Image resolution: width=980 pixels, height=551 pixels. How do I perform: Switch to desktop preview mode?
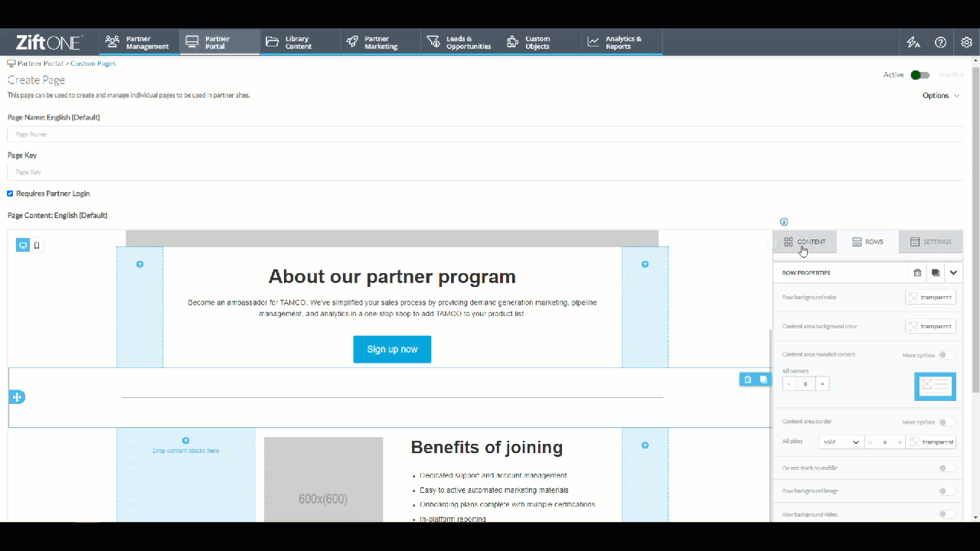tap(23, 246)
